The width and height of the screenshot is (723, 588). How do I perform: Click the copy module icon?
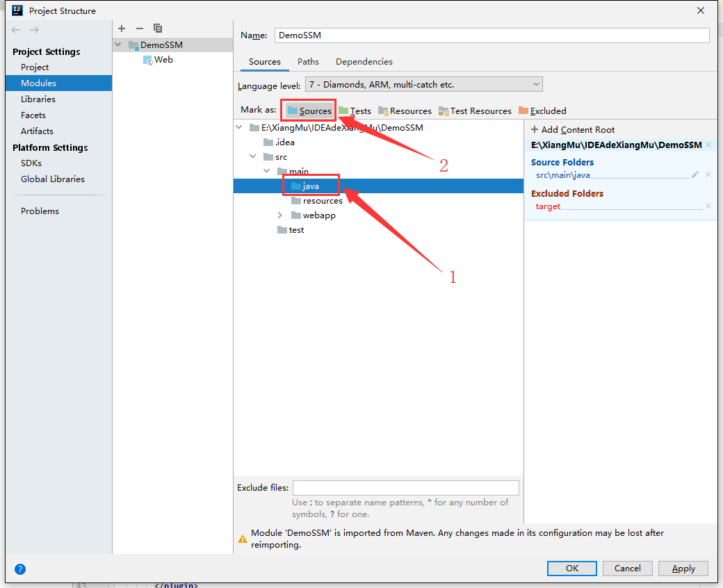click(158, 28)
